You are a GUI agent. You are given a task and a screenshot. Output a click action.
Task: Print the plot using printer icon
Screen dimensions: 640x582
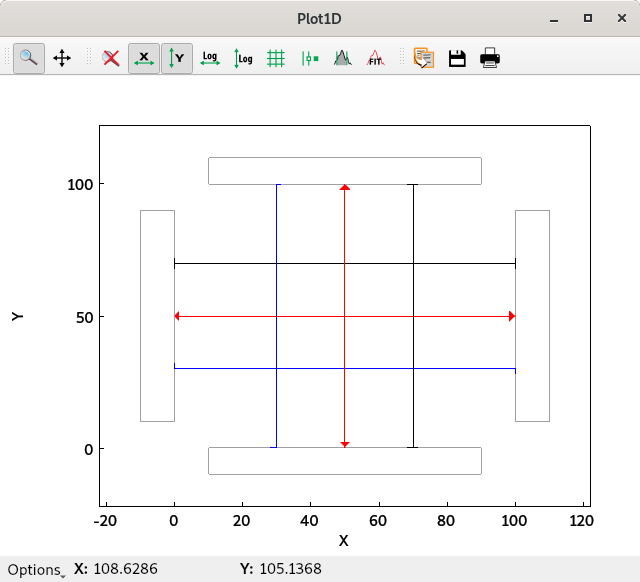point(490,58)
